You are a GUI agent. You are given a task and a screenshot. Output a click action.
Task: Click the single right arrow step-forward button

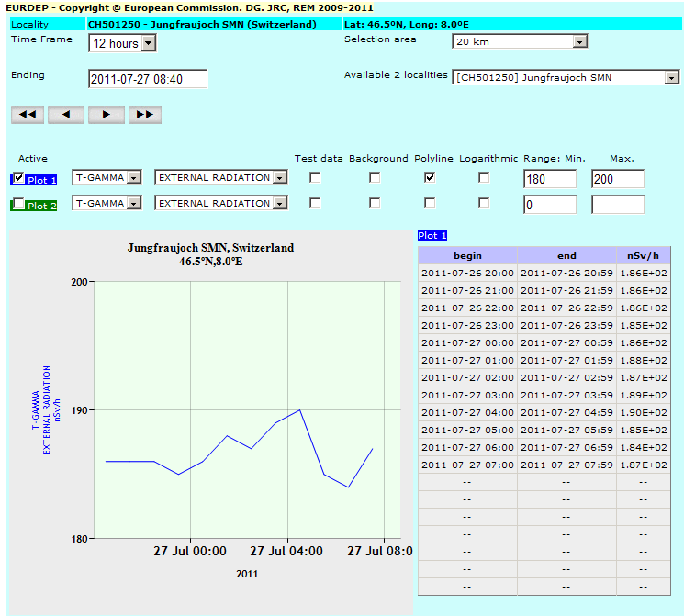click(x=107, y=115)
